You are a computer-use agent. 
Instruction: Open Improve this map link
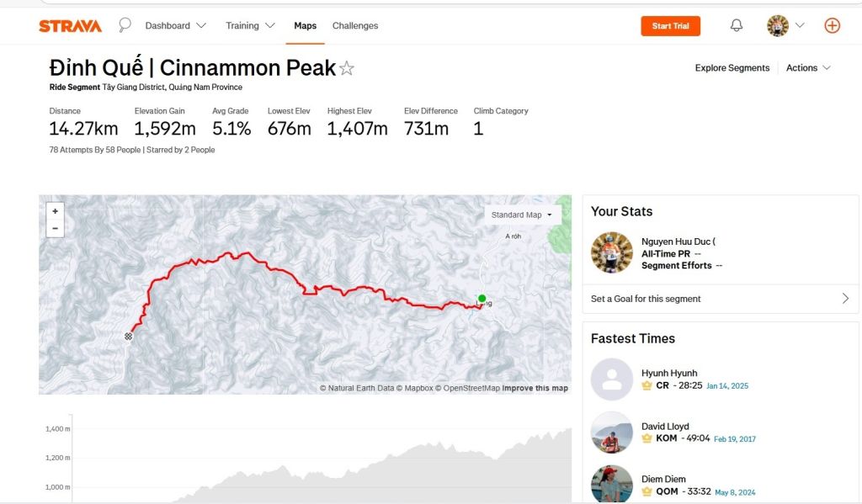[x=535, y=389]
